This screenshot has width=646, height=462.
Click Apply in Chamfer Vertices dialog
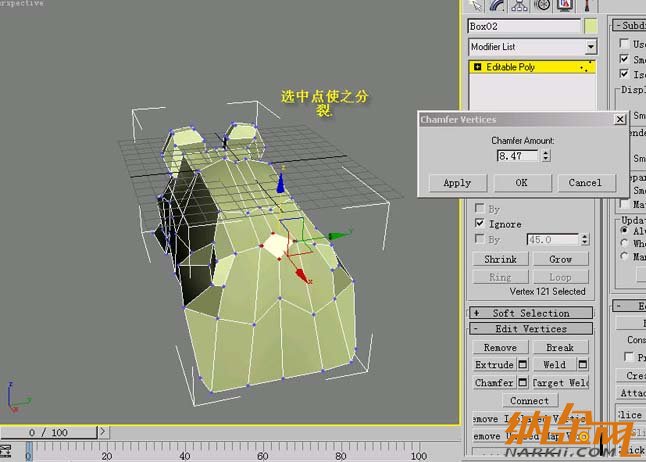coord(456,183)
